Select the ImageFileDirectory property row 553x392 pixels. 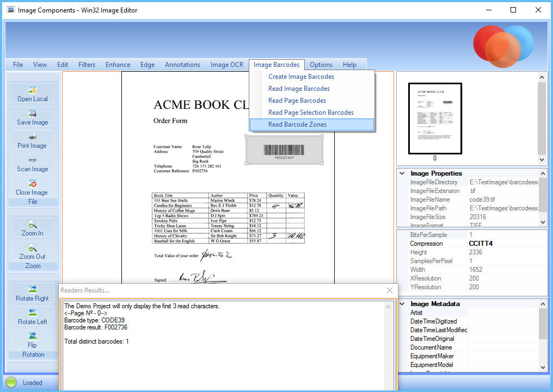point(474,182)
